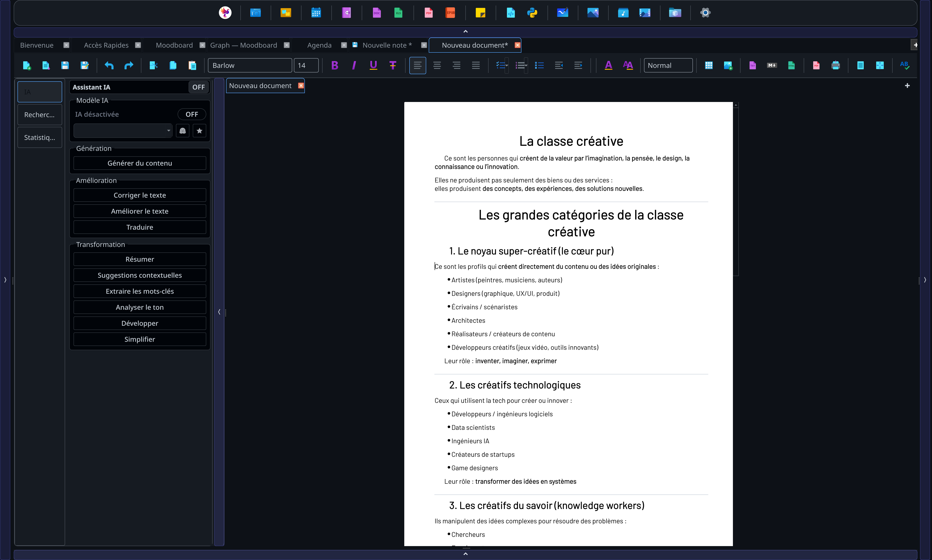Select the Recherc... side panel tab
932x560 pixels.
[40, 115]
